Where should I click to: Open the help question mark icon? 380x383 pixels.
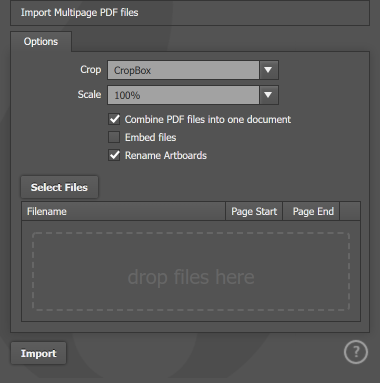356,352
